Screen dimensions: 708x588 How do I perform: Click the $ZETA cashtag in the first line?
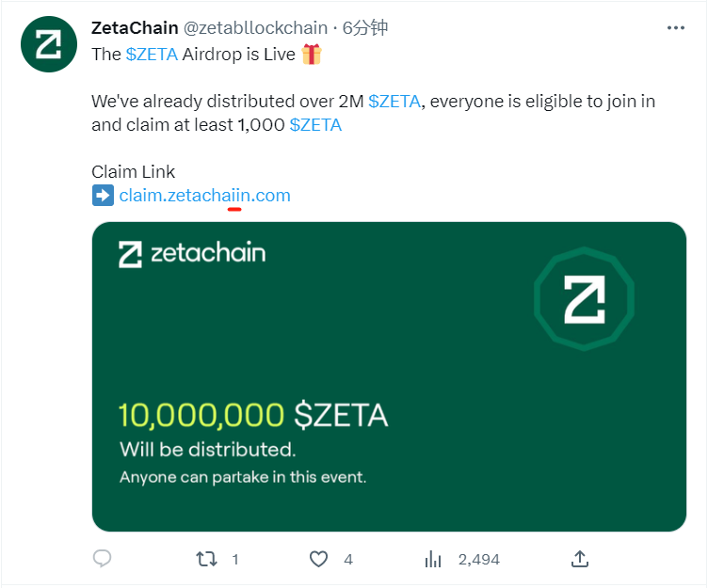tap(151, 55)
